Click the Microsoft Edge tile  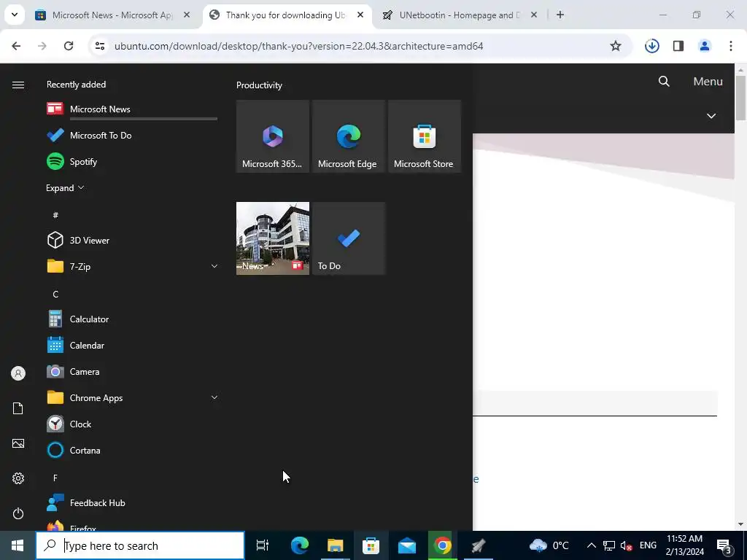click(x=349, y=136)
